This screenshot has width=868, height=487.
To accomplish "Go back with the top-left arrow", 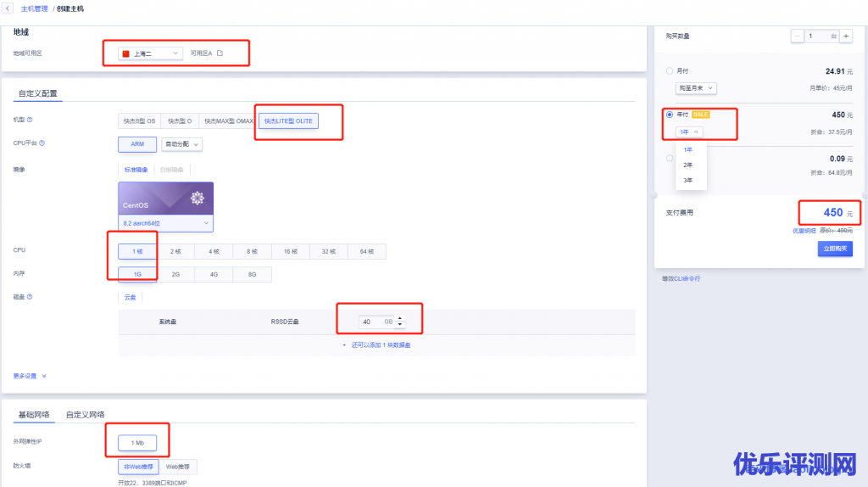I will 7,8.
